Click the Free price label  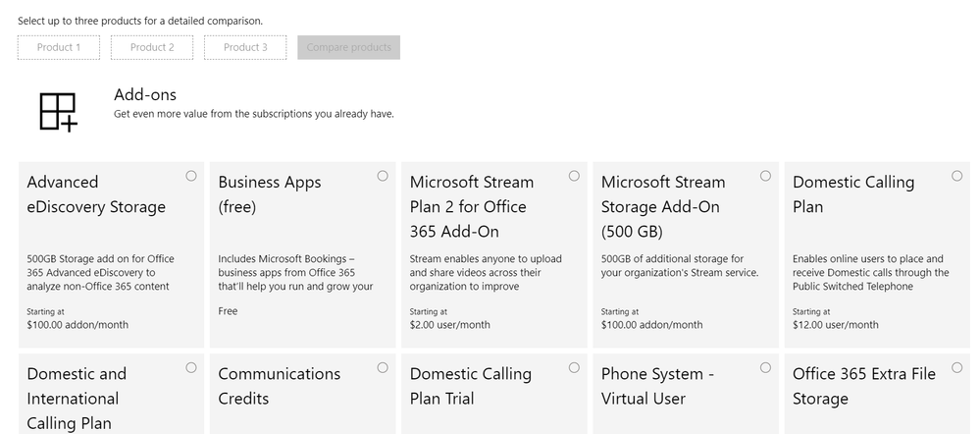[229, 311]
